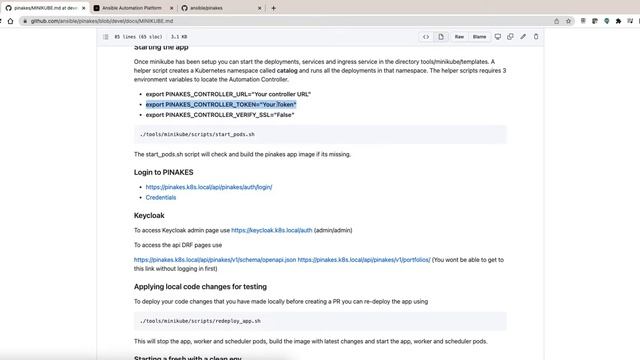The image size is (640, 360).
Task: Switch to pinakes/MINIKUBE.md tab
Action: point(45,8)
